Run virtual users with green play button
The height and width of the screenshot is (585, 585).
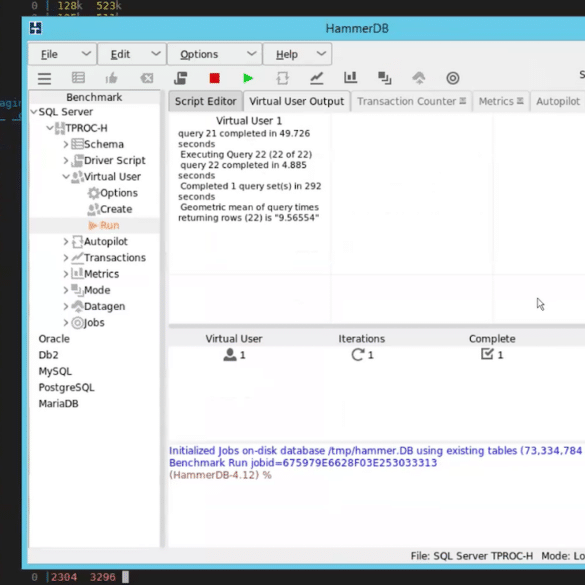pos(248,78)
